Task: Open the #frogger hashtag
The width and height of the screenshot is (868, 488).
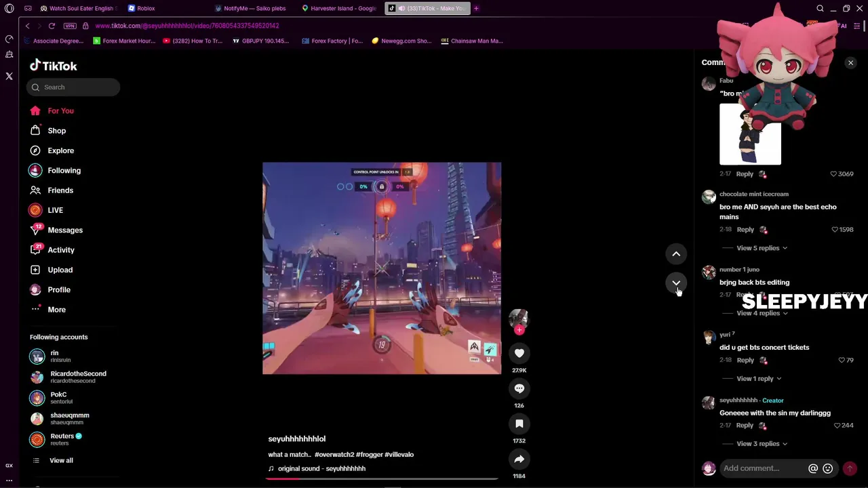Action: [x=369, y=455]
